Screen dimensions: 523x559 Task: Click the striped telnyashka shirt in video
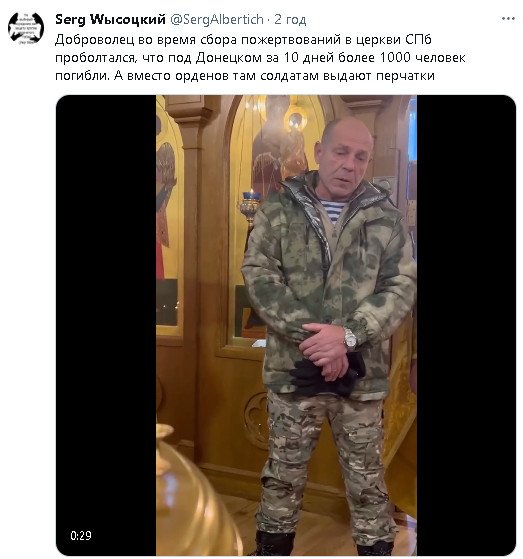click(333, 210)
